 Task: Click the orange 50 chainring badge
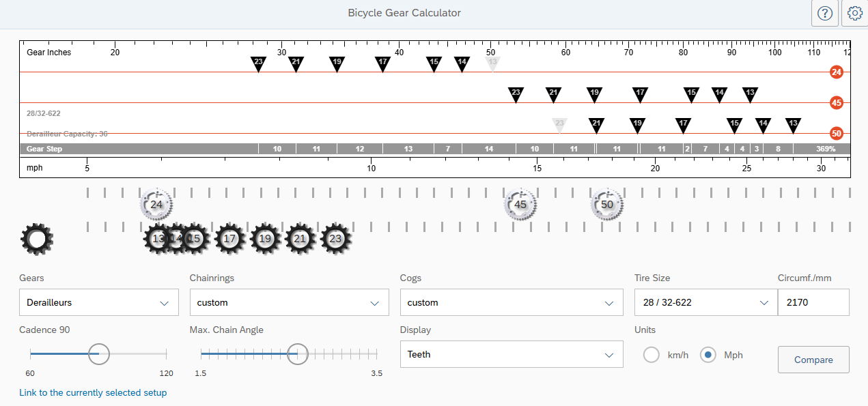837,133
